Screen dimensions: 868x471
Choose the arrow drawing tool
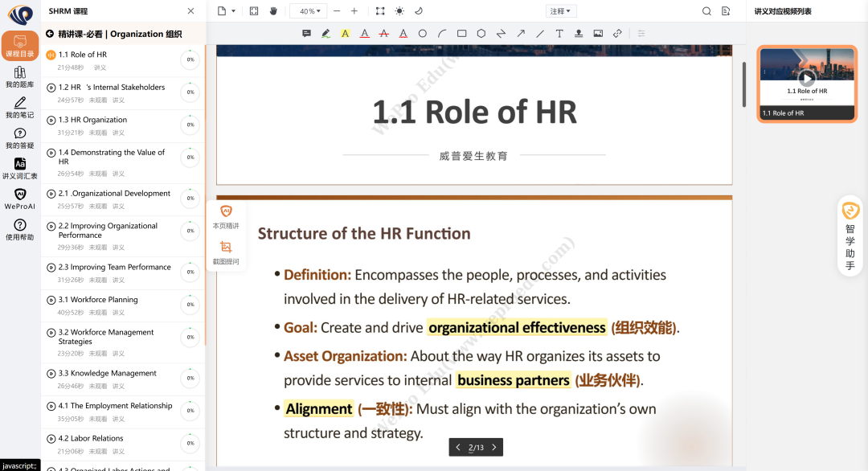(x=520, y=34)
